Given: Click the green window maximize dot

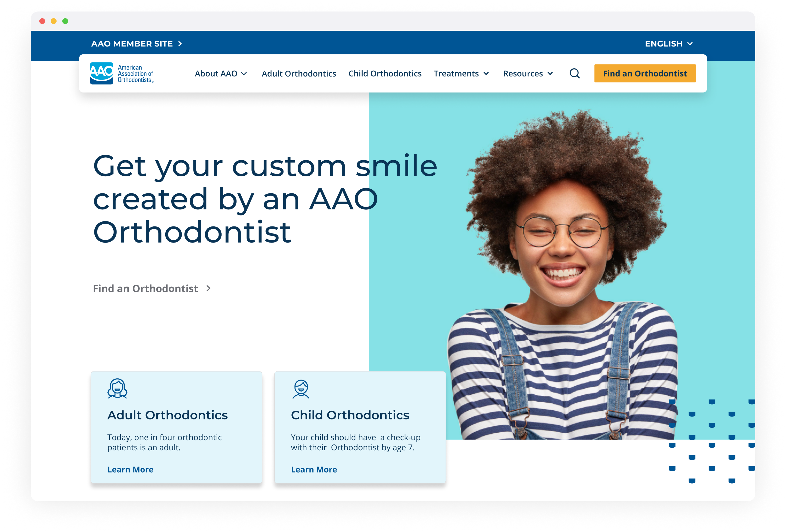Looking at the screenshot, I should 65,21.
